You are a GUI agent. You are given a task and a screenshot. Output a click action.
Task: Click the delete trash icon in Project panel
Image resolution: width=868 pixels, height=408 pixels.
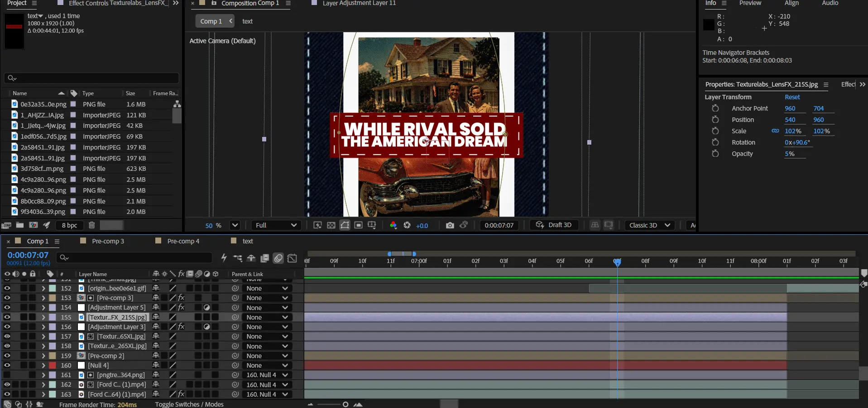(91, 225)
